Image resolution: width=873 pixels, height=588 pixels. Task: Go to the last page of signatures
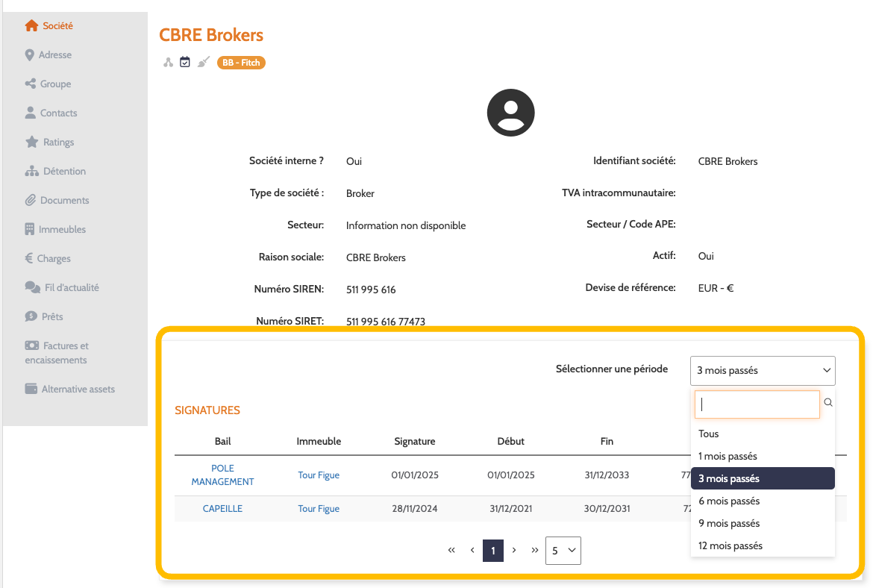pyautogui.click(x=535, y=551)
